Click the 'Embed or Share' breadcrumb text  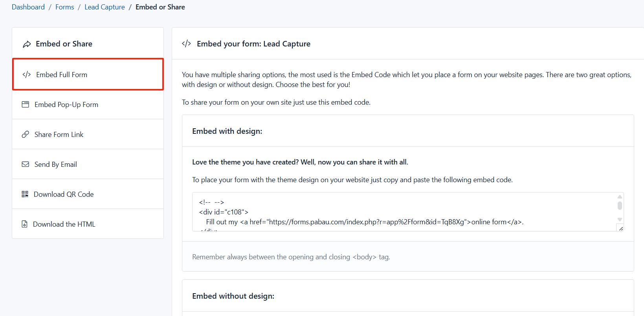[160, 7]
